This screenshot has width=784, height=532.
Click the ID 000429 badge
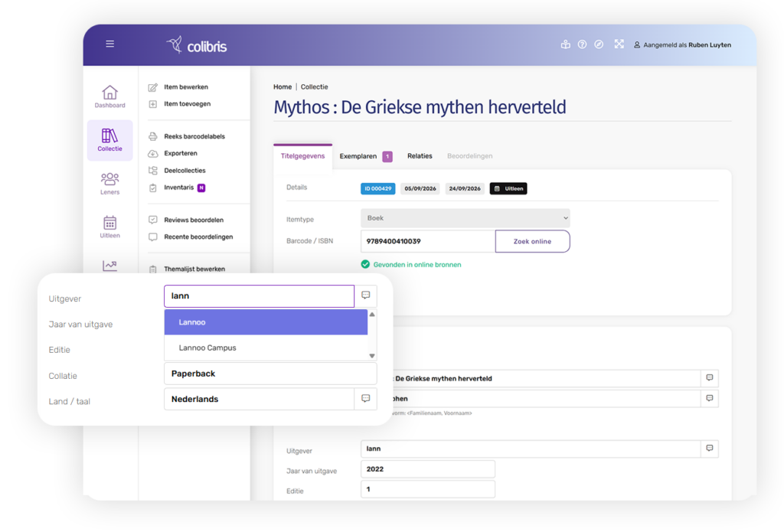378,188
